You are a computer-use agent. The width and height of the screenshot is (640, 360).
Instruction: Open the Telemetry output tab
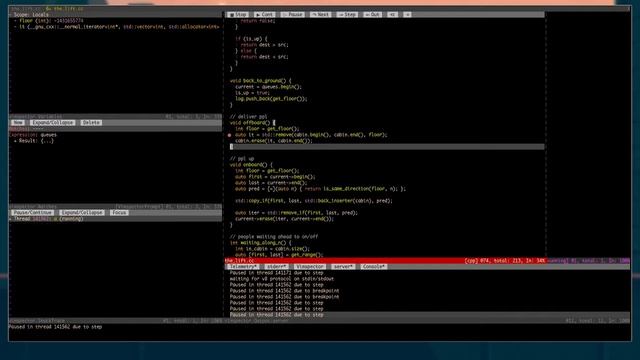[x=243, y=267]
